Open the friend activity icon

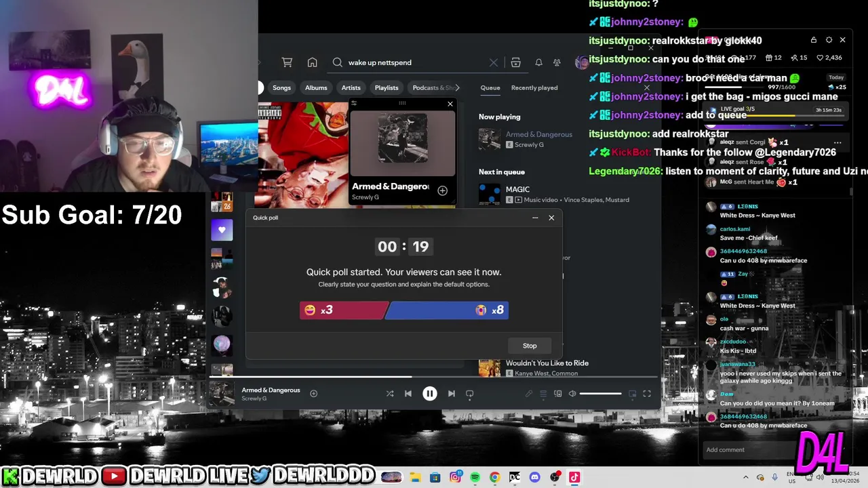click(x=557, y=62)
